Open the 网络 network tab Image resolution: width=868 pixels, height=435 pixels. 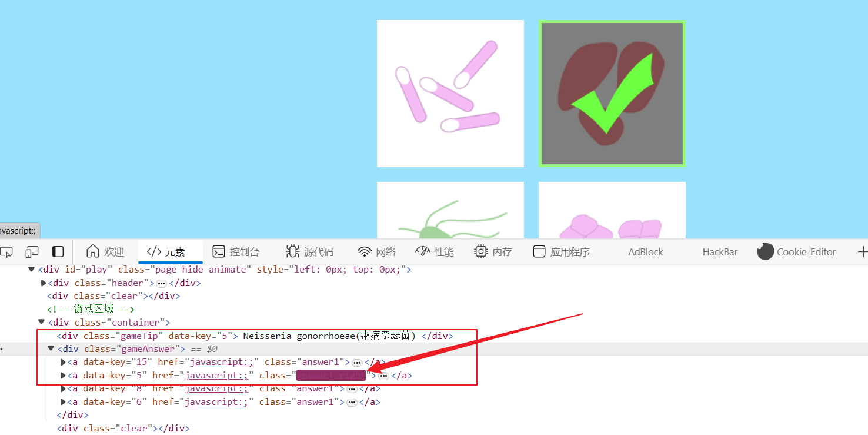(377, 252)
